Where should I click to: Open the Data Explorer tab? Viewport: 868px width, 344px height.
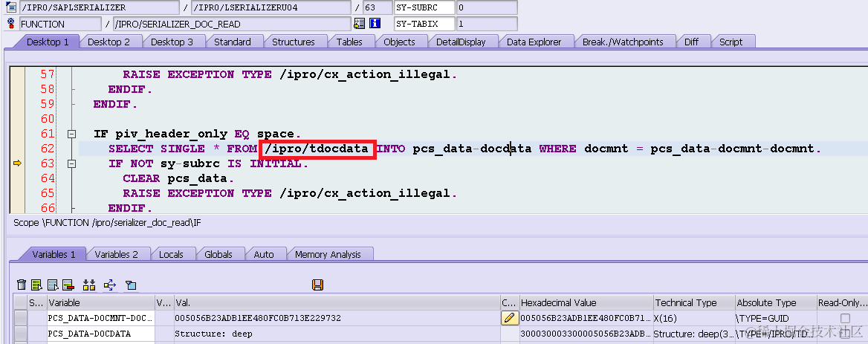point(534,42)
